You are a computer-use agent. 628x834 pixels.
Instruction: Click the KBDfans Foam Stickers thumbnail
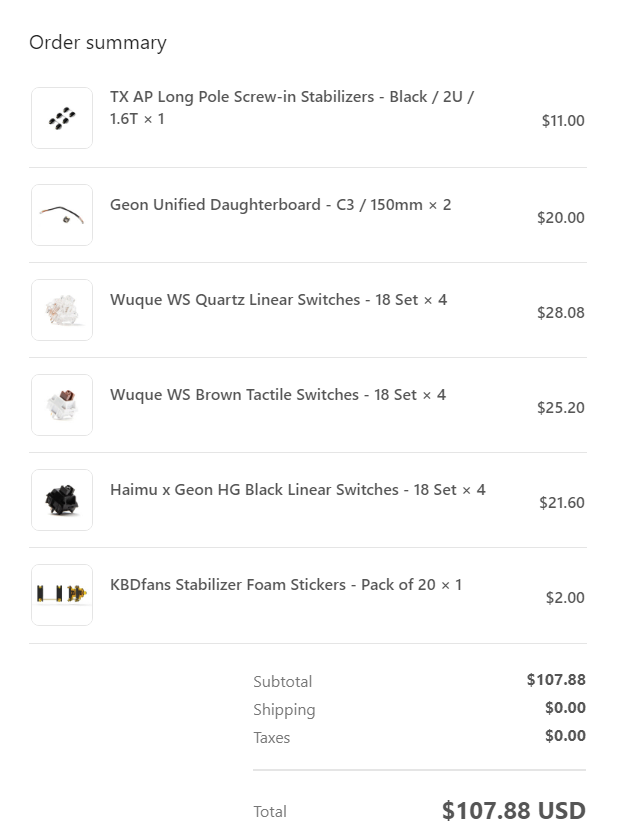pos(62,595)
